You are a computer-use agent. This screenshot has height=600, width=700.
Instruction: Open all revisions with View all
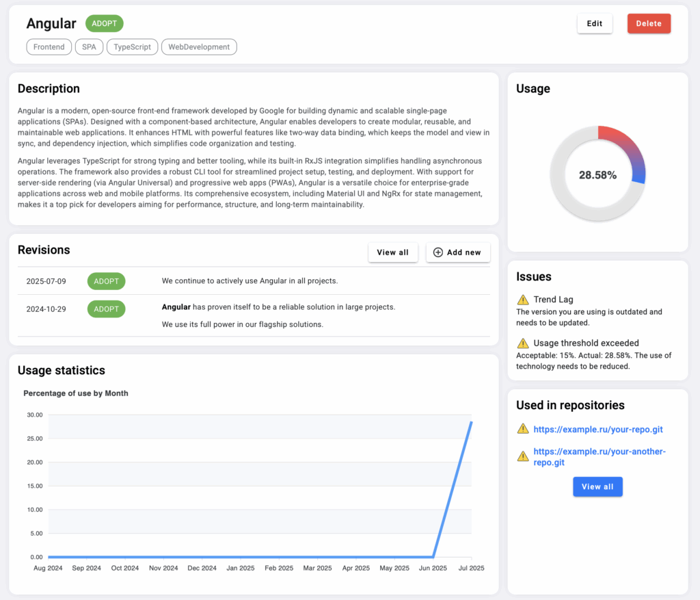point(392,252)
